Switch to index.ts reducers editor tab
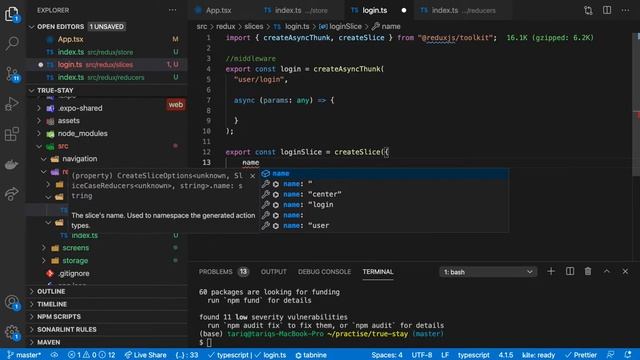The width and height of the screenshot is (640, 360). pyautogui.click(x=463, y=10)
